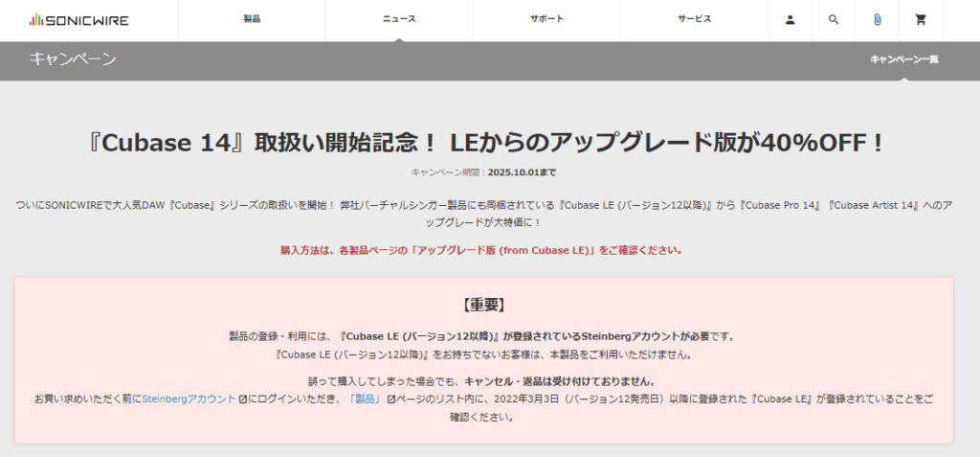Click the キャンペーン section heading

tap(73, 59)
